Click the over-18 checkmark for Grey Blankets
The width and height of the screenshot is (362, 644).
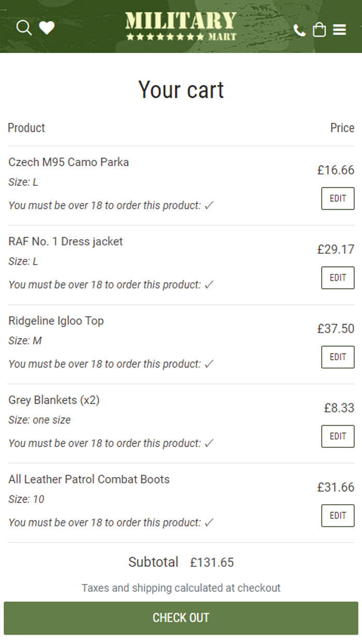(209, 443)
